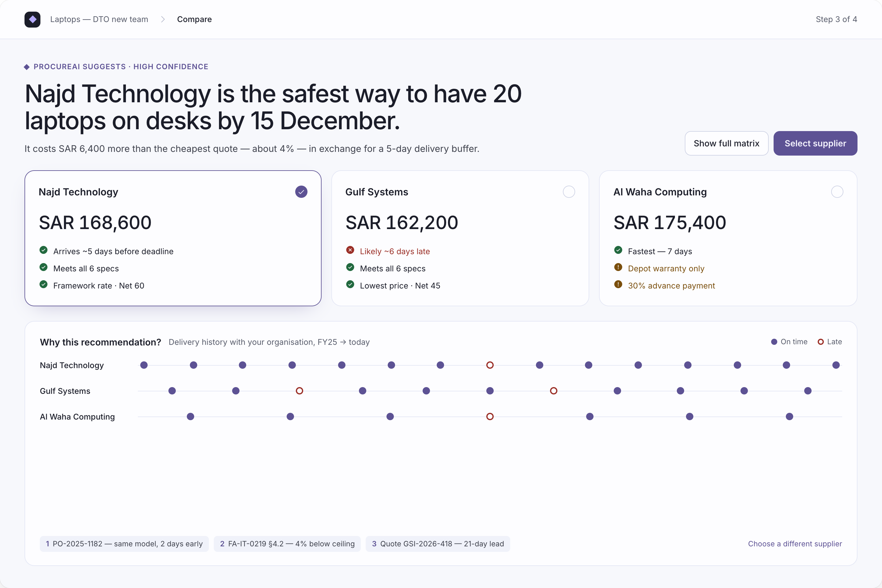Select the Compare breadcrumb item
882x588 pixels.
coord(194,19)
